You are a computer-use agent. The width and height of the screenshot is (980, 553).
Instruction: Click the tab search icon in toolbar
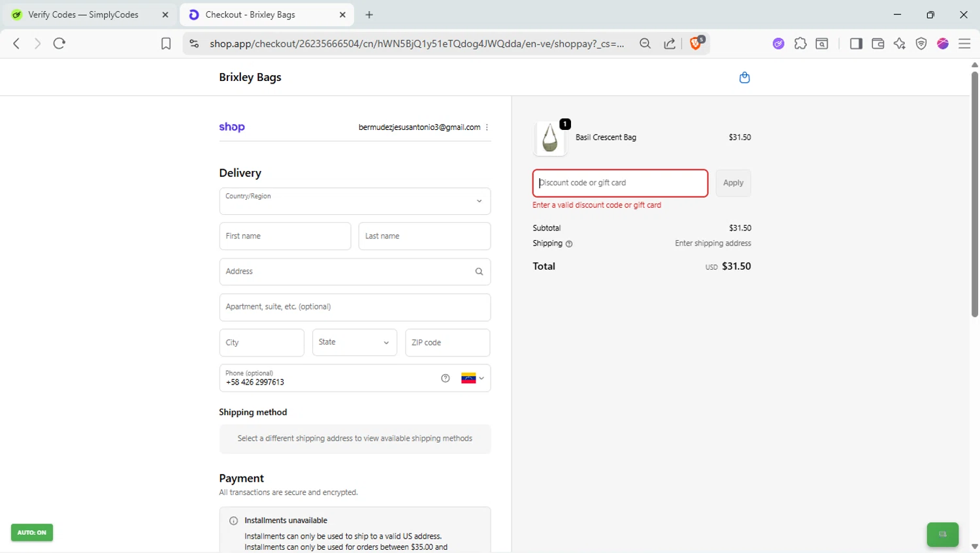(x=823, y=44)
